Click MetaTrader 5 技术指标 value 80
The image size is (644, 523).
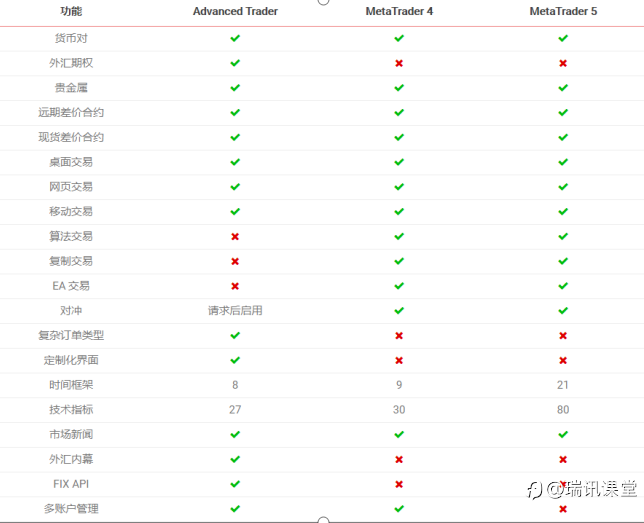point(563,410)
